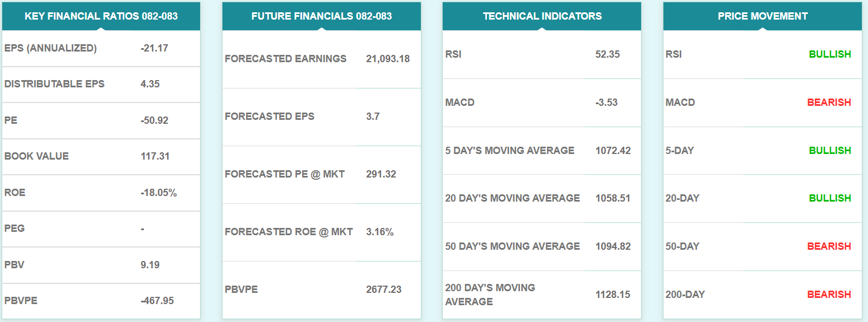This screenshot has height=322, width=868.
Task: Click the Key Financial Ratios 082-083 header
Action: tap(101, 16)
